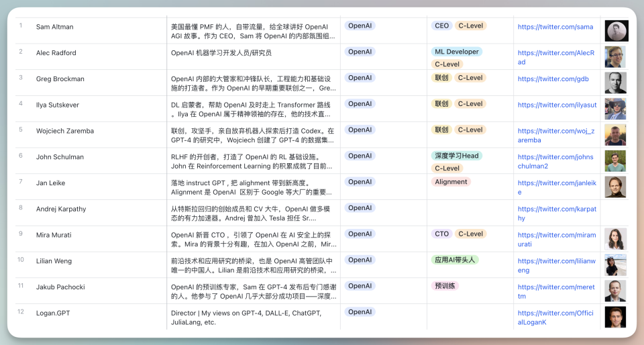Open John Schulman's Twitter link
The height and width of the screenshot is (345, 644).
pyautogui.click(x=555, y=161)
